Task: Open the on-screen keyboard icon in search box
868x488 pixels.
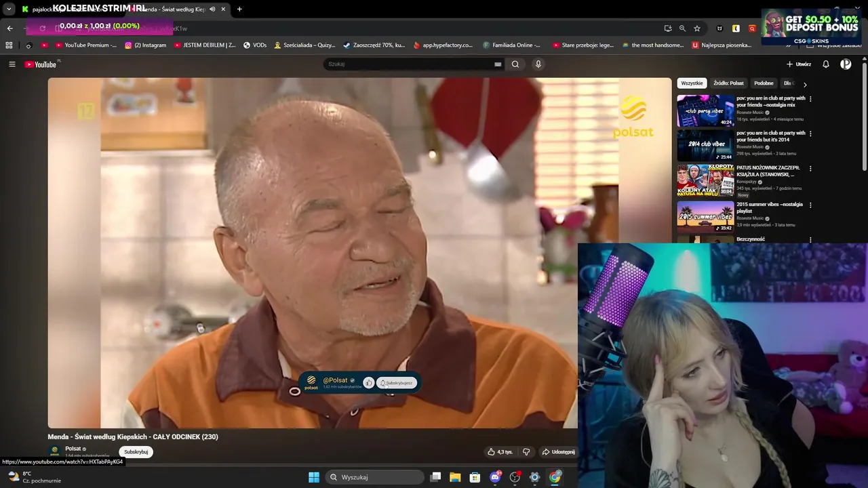Action: point(498,64)
